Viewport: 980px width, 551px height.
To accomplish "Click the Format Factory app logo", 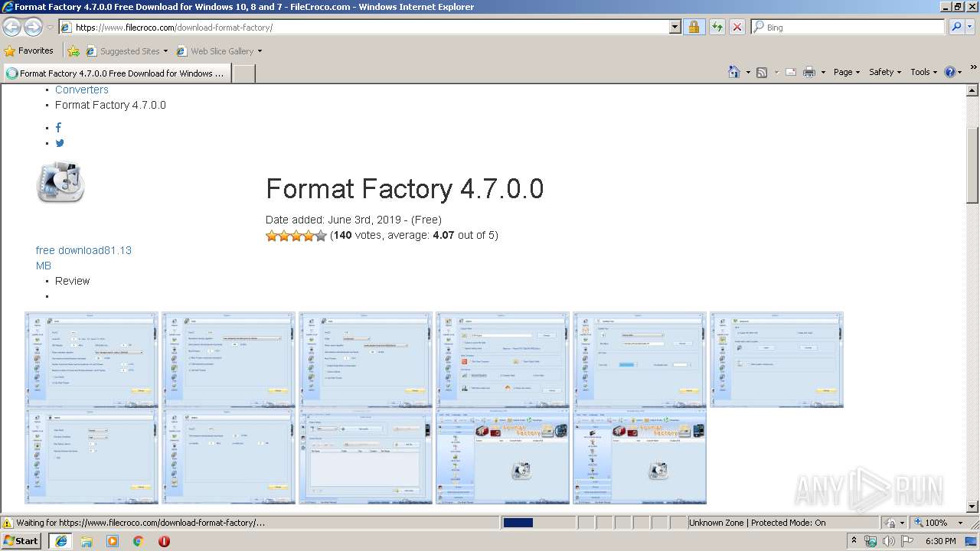I will click(60, 182).
